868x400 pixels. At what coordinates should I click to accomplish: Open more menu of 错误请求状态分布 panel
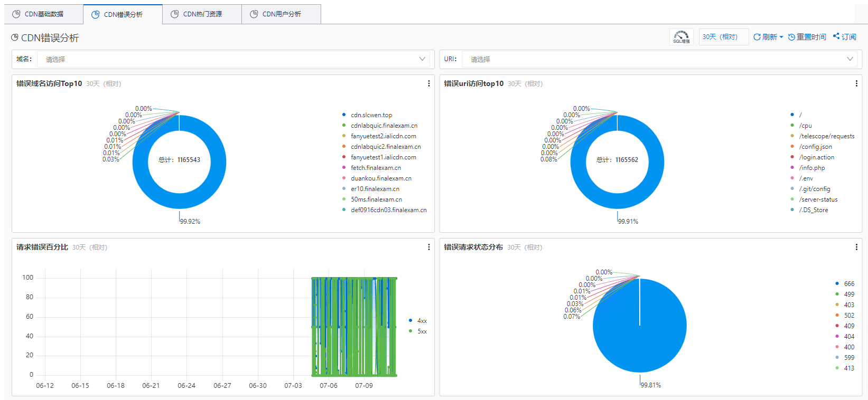tap(856, 247)
